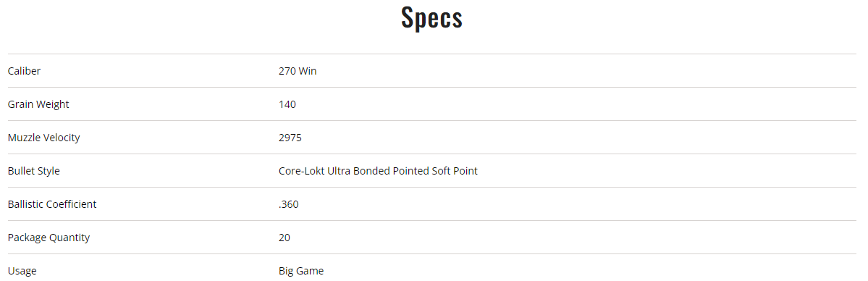The width and height of the screenshot is (868, 281).
Task: Click the 2975 muzzle velocity value
Action: tap(290, 138)
